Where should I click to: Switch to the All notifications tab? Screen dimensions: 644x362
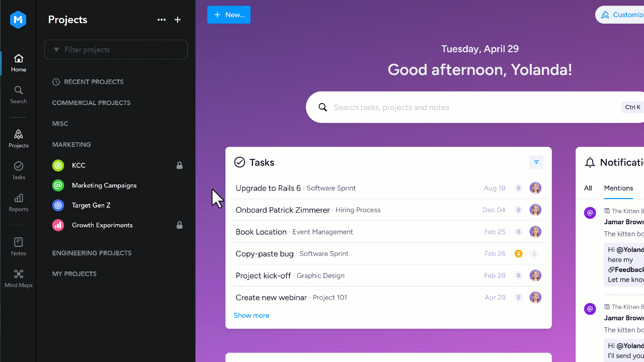pos(588,188)
